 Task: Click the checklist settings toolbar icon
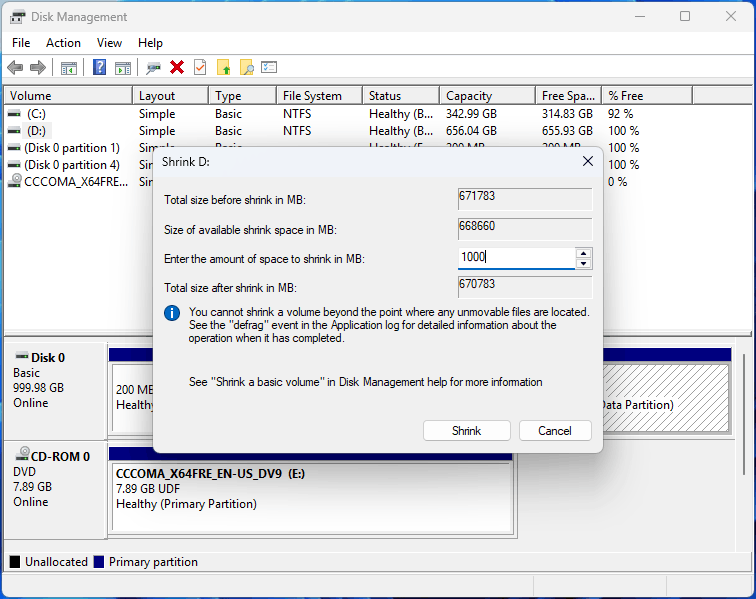[269, 67]
